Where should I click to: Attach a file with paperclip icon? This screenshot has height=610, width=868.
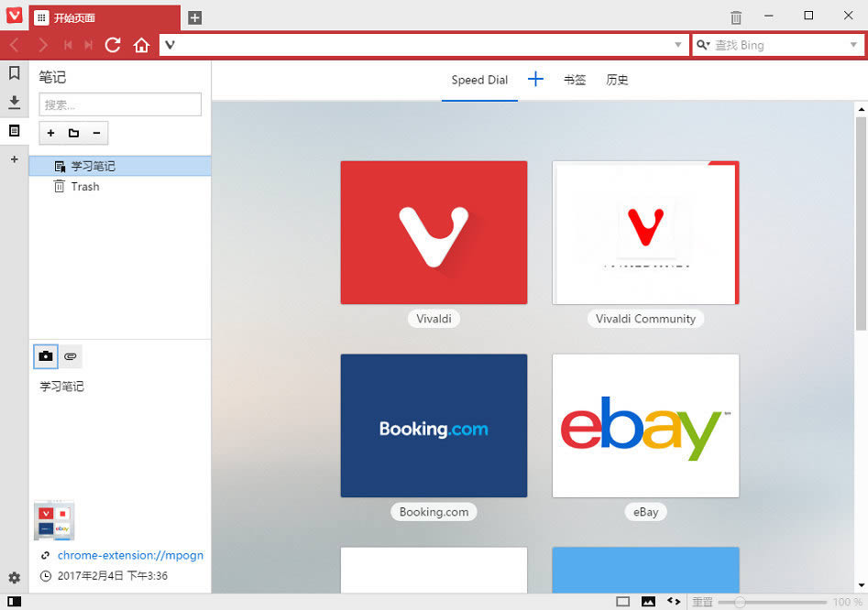point(71,356)
